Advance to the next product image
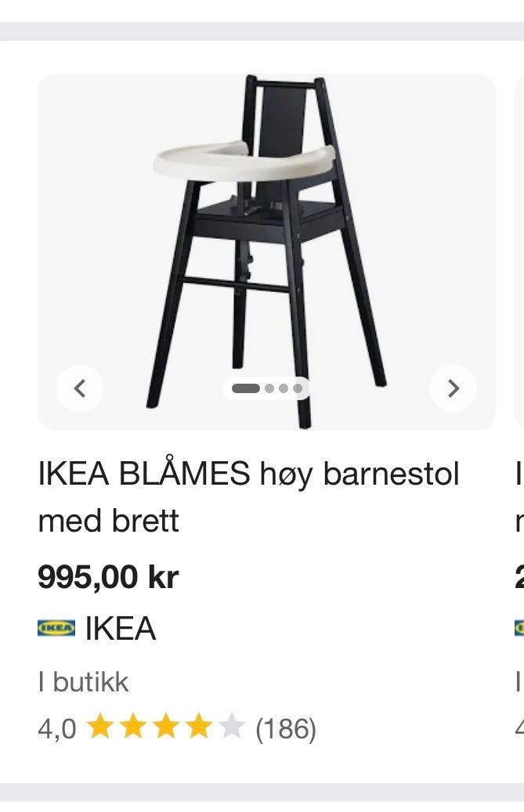The height and width of the screenshot is (812, 524). click(454, 388)
